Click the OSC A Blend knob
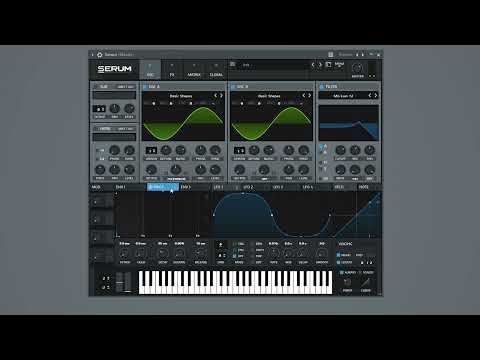The width and height of the screenshot is (480, 360). 180,150
